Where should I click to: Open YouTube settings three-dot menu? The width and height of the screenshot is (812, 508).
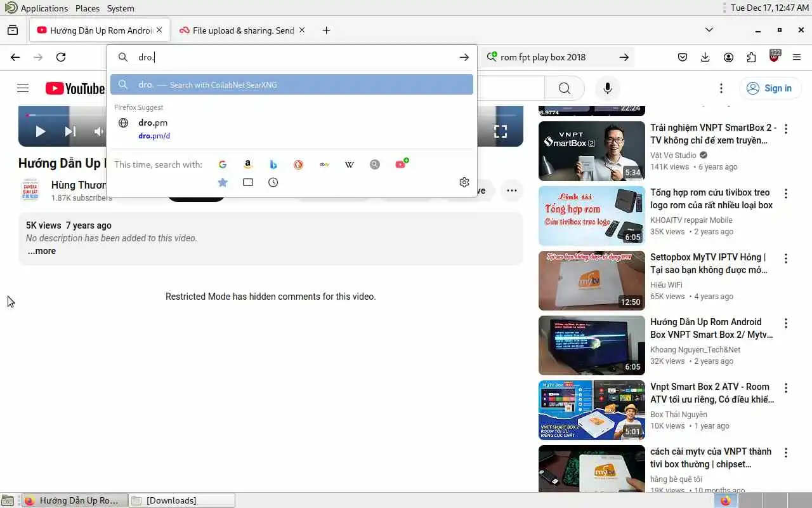pyautogui.click(x=721, y=88)
